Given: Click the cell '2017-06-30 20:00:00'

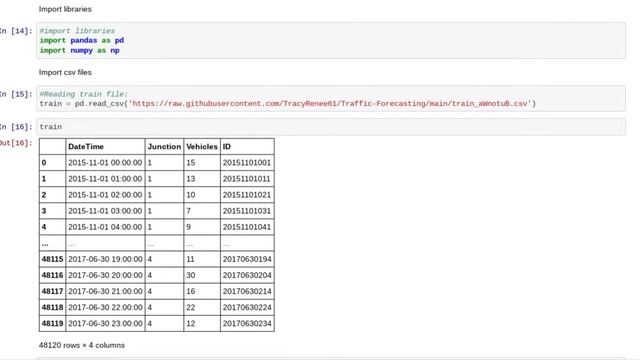Looking at the screenshot, I should 105,275.
